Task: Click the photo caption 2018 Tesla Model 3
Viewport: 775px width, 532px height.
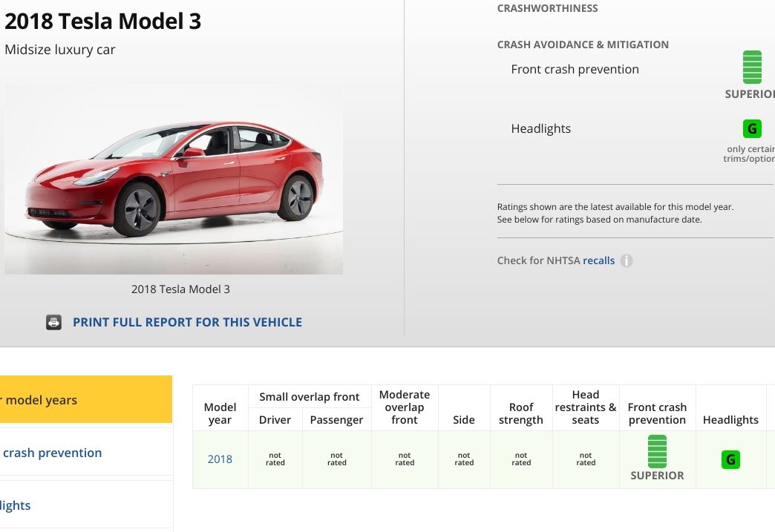Action: 180,289
